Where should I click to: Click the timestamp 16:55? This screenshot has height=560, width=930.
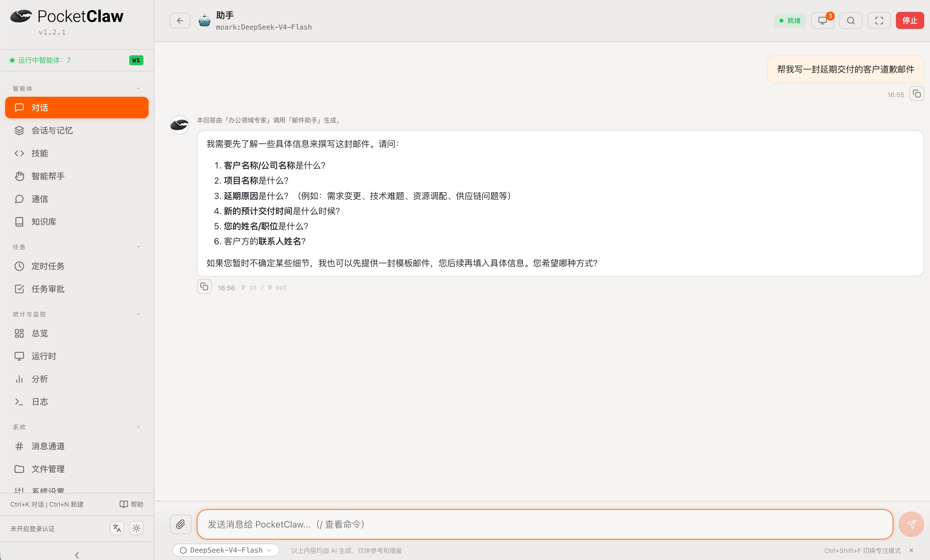coord(895,95)
